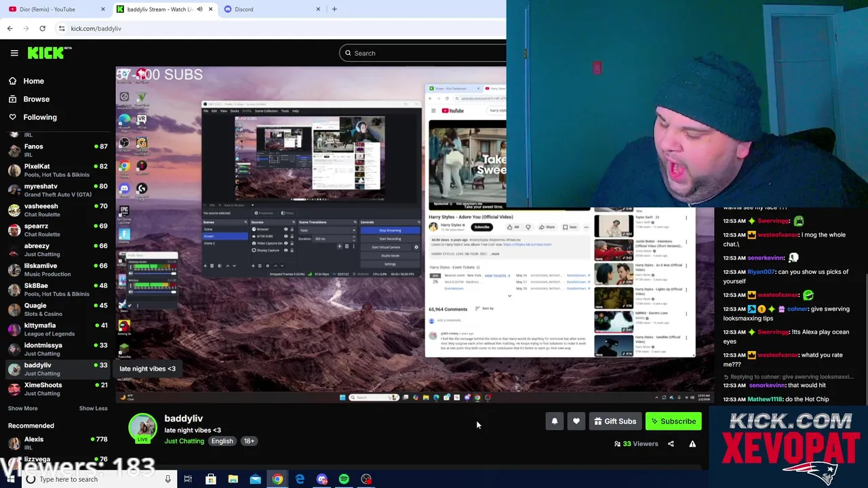
Task: Open site information icon in address bar
Action: click(x=62, y=28)
